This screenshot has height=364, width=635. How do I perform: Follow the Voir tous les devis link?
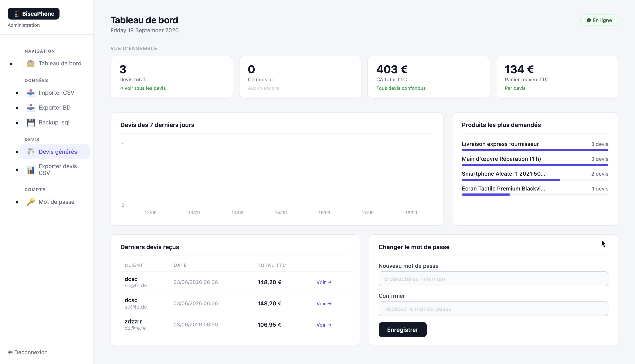point(143,88)
